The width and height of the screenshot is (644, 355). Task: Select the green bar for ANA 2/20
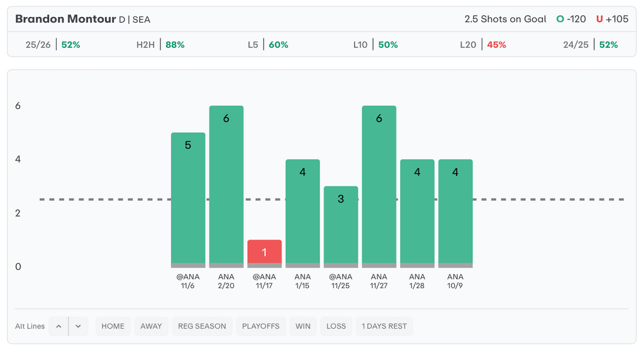[x=226, y=186]
